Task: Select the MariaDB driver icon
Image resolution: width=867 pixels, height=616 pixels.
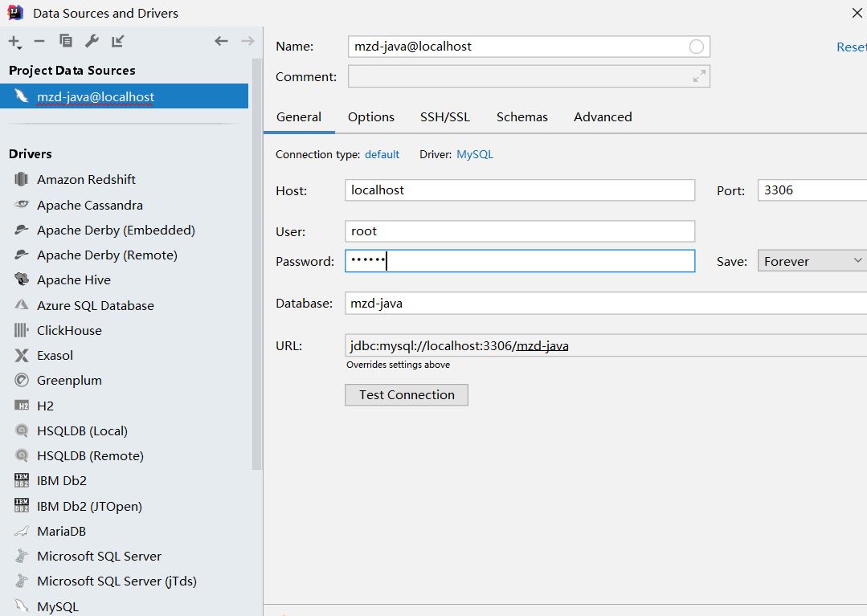Action: click(x=21, y=531)
